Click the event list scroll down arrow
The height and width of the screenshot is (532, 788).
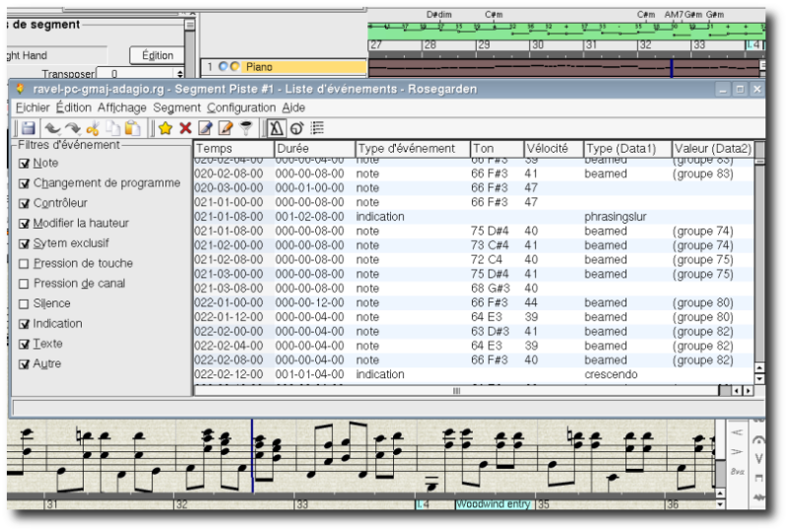pos(759,378)
